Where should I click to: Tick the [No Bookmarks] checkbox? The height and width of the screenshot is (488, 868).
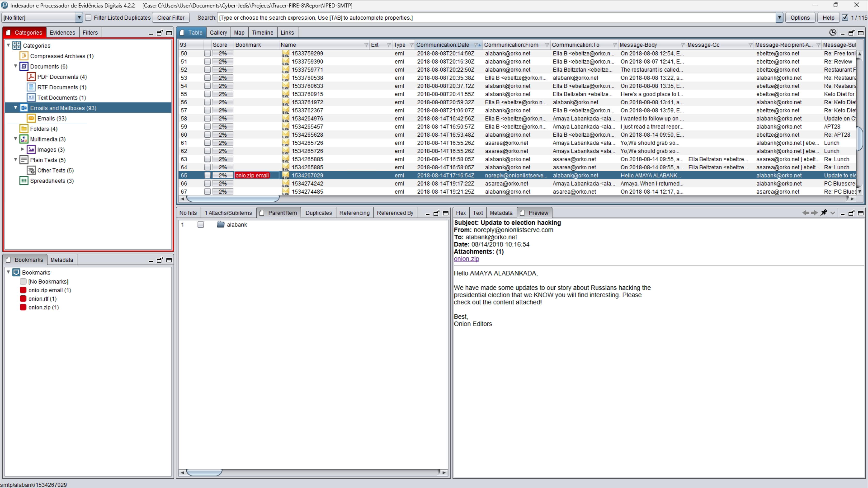coord(23,281)
